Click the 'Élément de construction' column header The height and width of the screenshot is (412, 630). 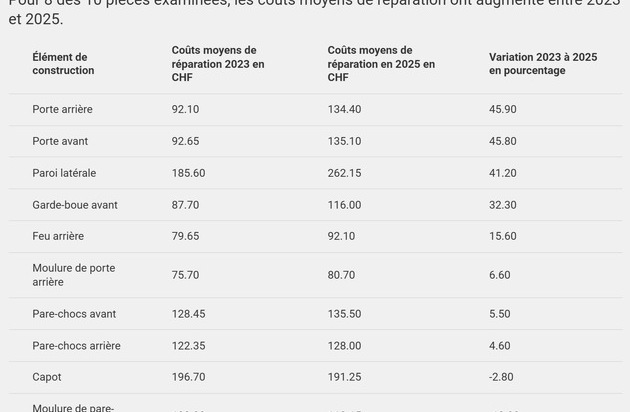coord(63,64)
